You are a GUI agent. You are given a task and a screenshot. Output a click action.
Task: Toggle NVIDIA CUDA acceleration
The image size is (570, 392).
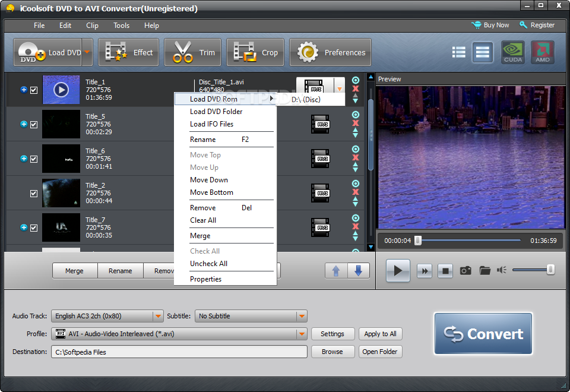point(513,52)
